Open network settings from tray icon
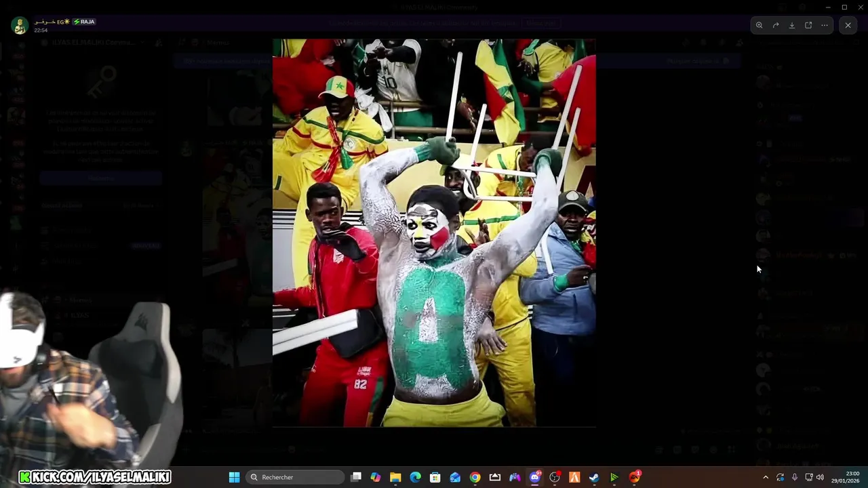 [x=809, y=477]
